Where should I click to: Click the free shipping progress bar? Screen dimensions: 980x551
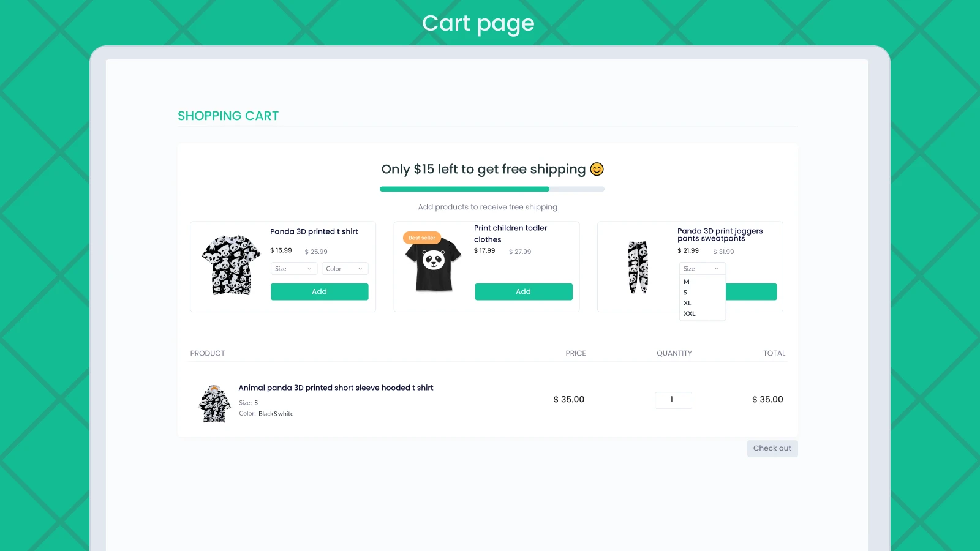[x=492, y=189]
